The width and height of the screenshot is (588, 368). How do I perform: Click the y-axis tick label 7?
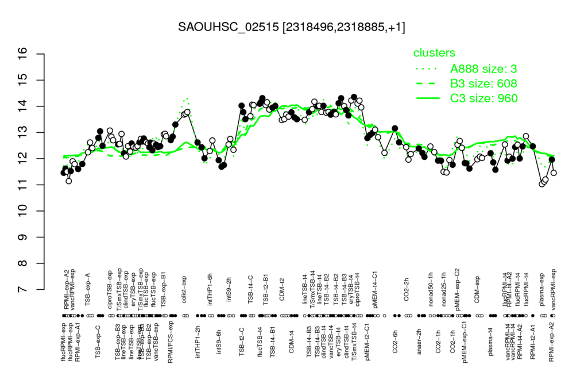coord(22,290)
